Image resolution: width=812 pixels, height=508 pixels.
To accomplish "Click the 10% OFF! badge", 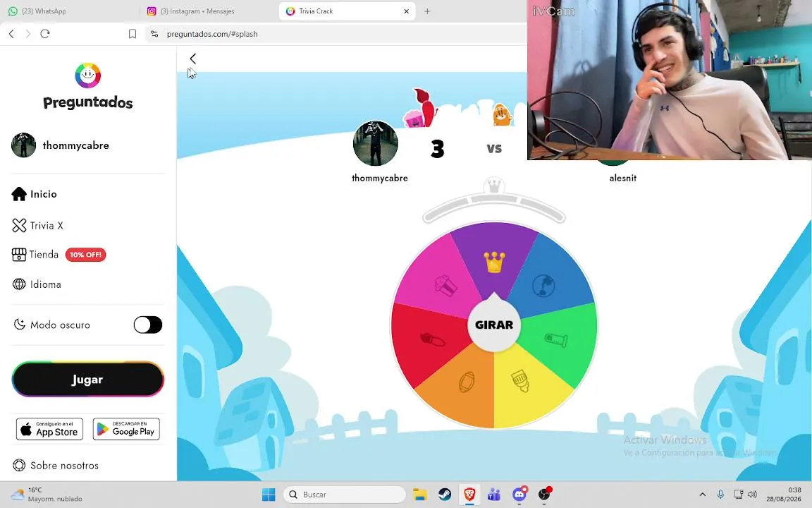I will [x=85, y=255].
